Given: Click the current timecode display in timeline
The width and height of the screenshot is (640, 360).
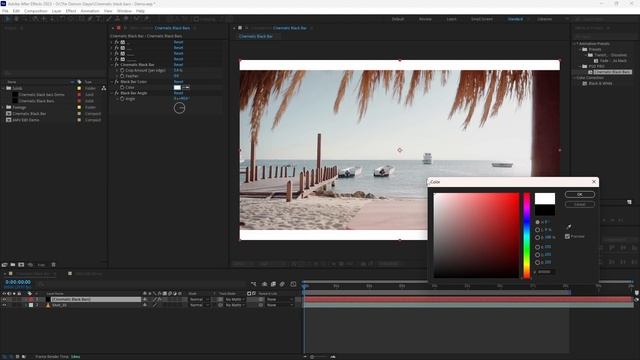Looking at the screenshot, I should tap(18, 282).
